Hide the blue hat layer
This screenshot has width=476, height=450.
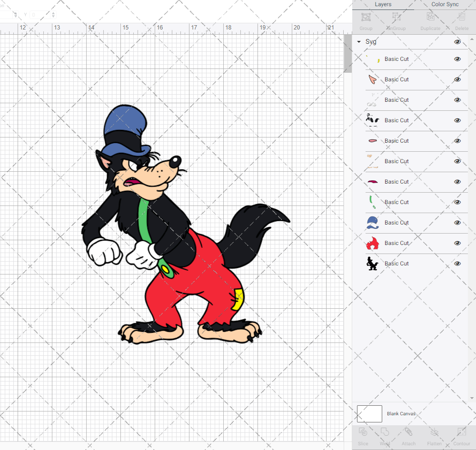click(x=457, y=223)
